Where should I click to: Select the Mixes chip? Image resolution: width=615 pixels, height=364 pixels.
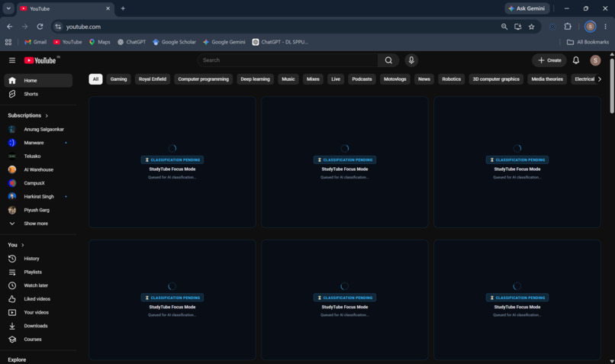click(x=313, y=79)
